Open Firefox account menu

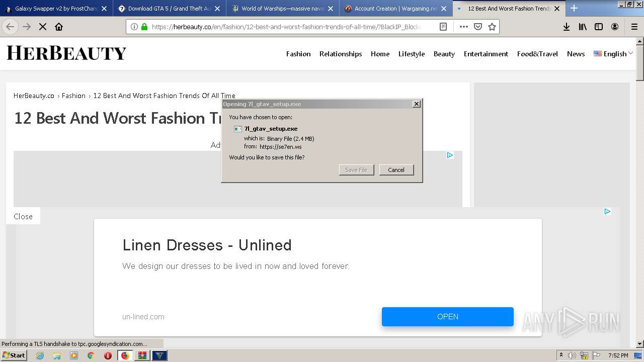pyautogui.click(x=615, y=27)
